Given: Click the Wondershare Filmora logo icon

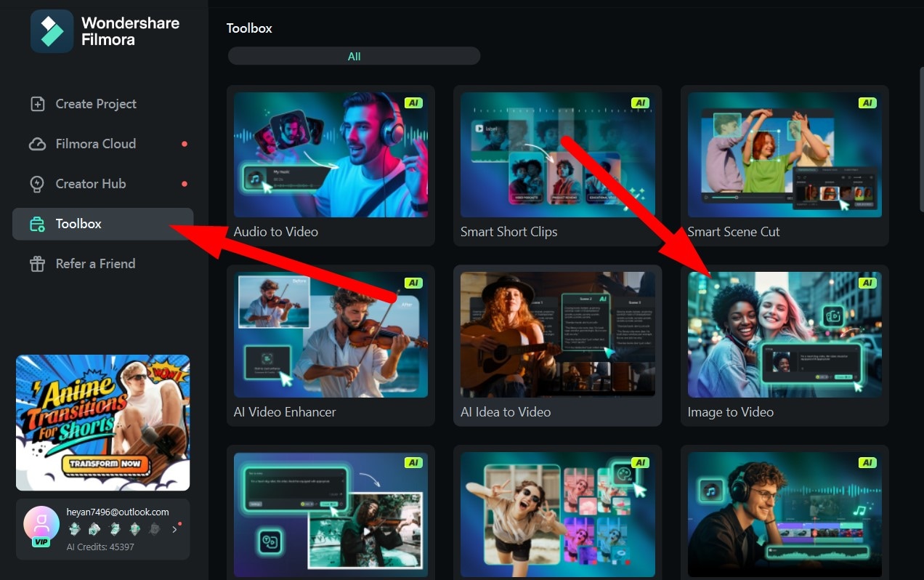Looking at the screenshot, I should coord(52,31).
